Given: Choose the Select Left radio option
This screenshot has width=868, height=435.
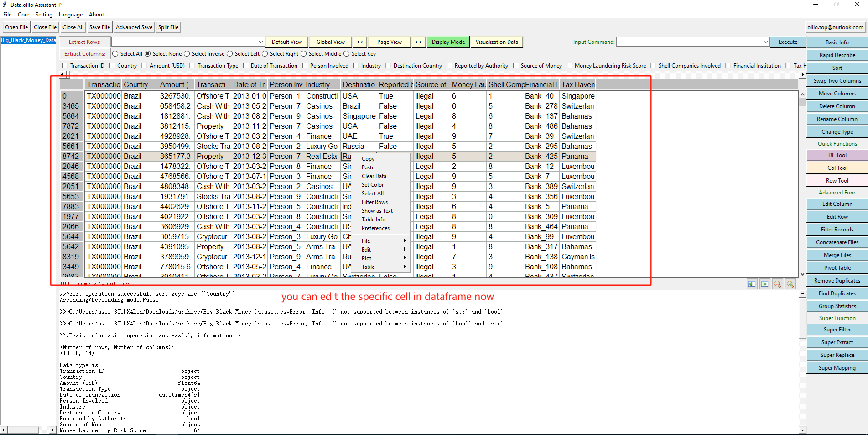Looking at the screenshot, I should click(x=230, y=54).
